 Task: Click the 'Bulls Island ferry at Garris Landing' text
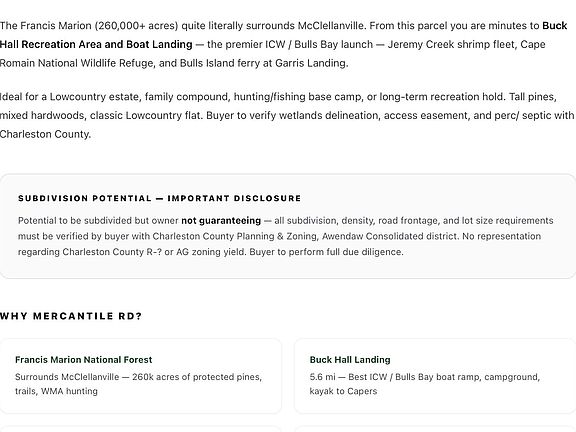click(x=263, y=63)
